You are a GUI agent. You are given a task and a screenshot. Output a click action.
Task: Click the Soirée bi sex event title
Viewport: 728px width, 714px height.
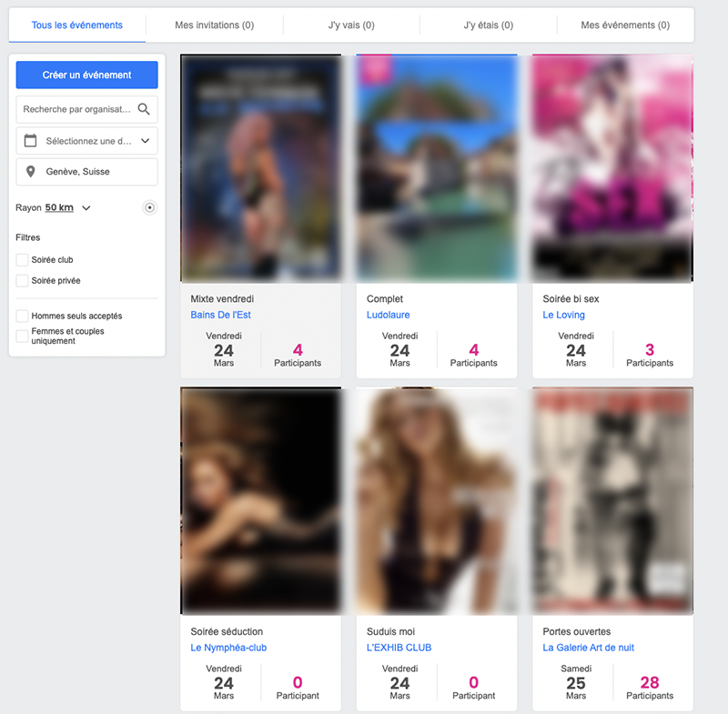(x=571, y=299)
